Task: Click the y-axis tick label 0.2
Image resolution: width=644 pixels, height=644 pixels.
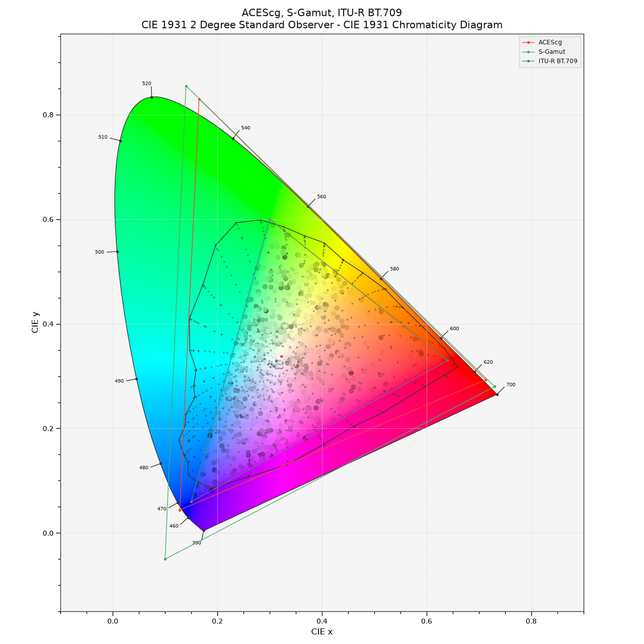Action: 48,429
